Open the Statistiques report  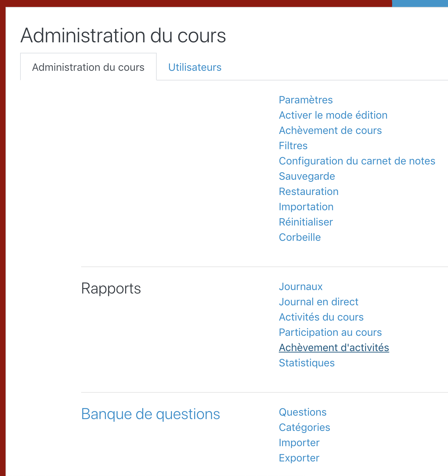pyautogui.click(x=307, y=363)
